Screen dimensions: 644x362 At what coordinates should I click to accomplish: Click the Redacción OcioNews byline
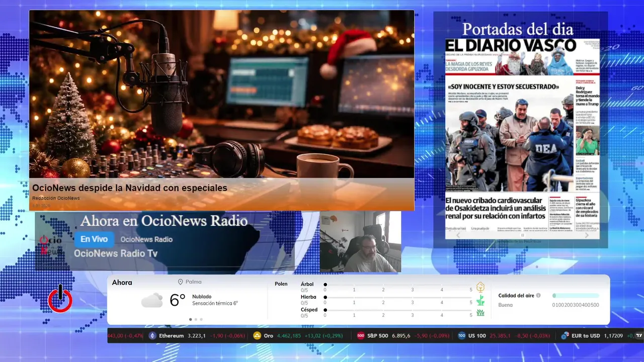[56, 198]
